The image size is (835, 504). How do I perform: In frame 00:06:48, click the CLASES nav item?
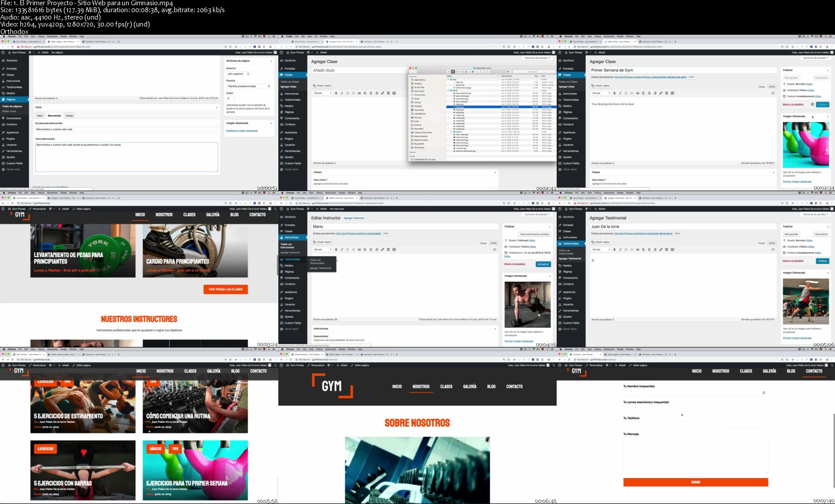[446, 386]
